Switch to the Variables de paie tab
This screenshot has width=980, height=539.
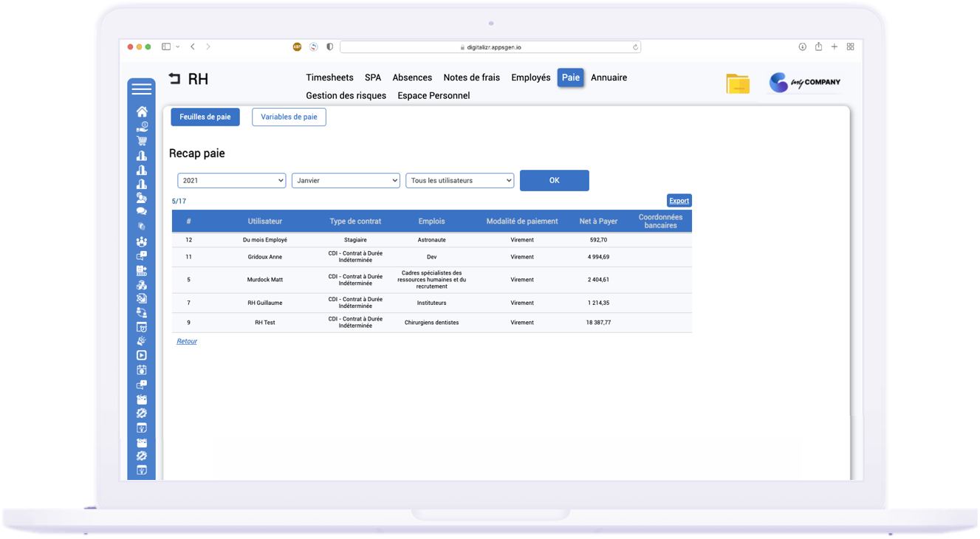tap(289, 117)
